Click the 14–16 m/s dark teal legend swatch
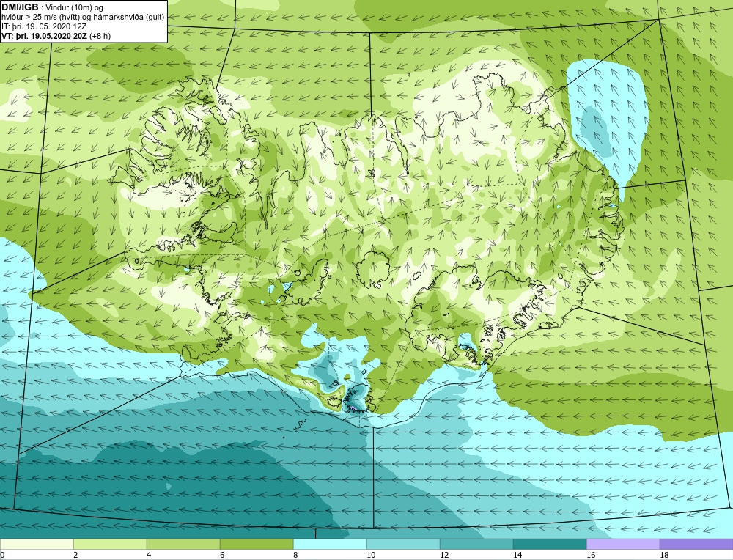Screen dimensions: 733x560 point(550,544)
